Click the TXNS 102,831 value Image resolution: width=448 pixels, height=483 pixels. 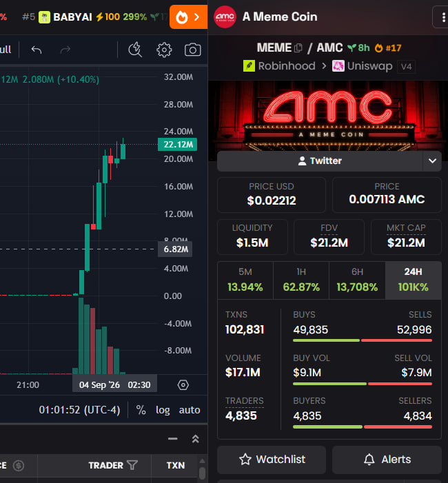point(245,329)
